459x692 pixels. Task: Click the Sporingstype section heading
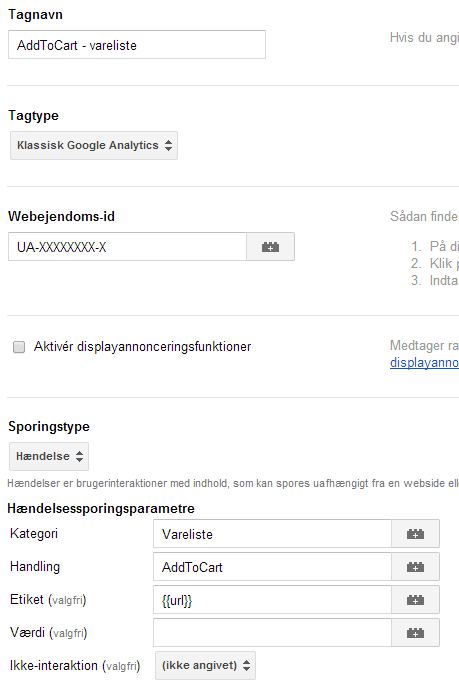[x=49, y=427]
